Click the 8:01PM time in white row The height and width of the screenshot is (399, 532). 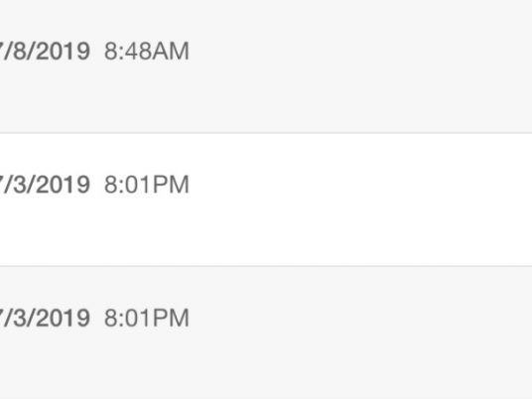click(x=147, y=185)
